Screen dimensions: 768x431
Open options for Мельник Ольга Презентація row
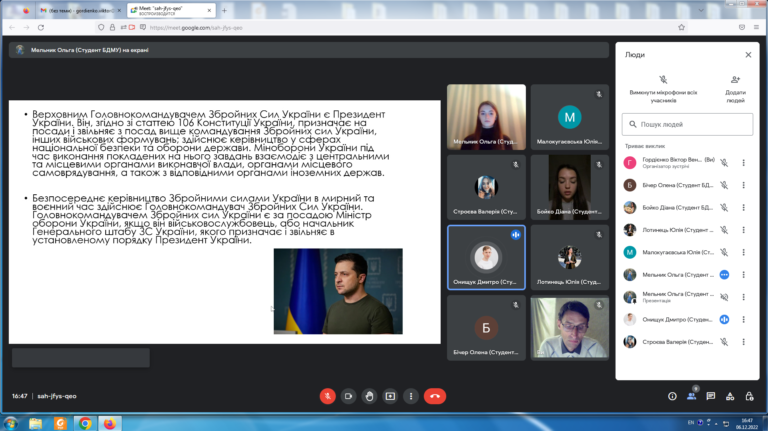744,297
